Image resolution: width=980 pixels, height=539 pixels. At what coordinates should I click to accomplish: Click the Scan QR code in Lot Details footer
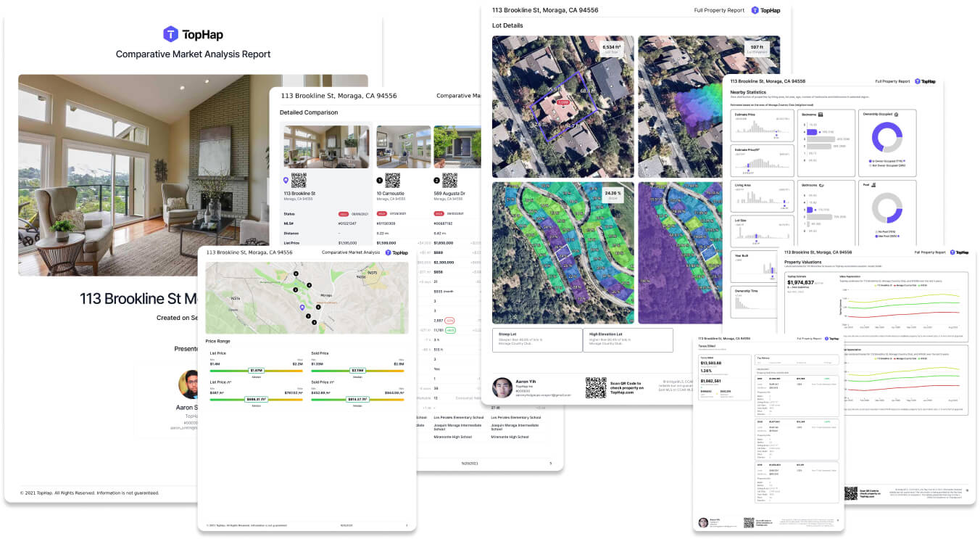coord(595,387)
